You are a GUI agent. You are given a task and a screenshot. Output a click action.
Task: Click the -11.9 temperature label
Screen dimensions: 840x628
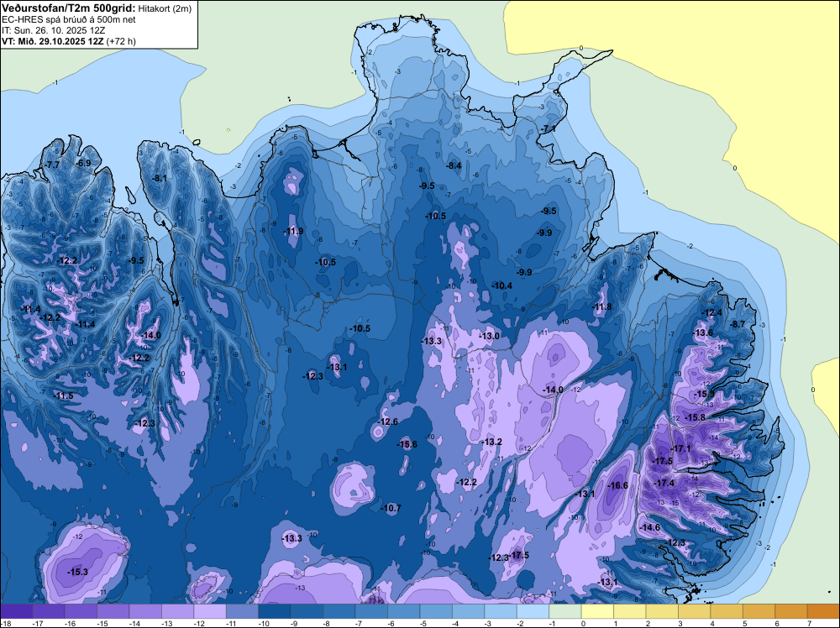tap(293, 231)
